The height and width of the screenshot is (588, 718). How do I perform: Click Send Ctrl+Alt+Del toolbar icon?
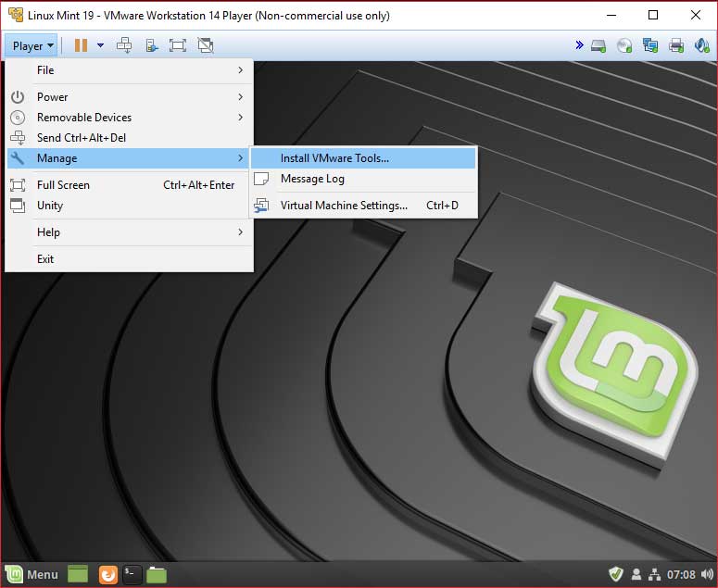[x=124, y=45]
